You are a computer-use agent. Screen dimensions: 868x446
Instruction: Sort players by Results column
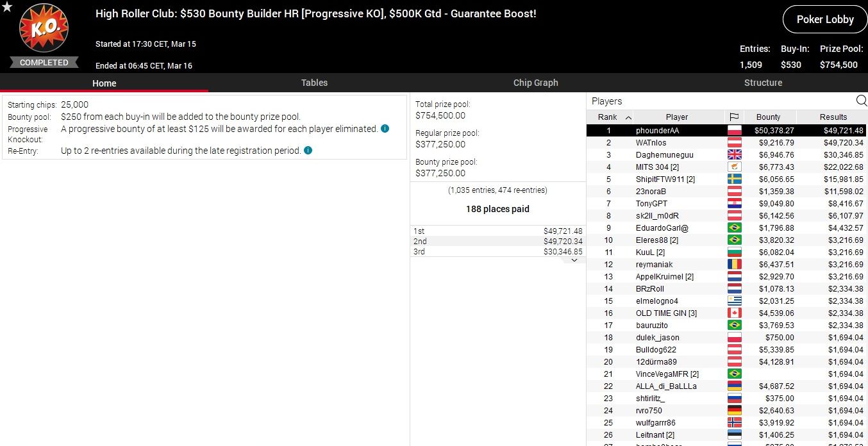click(x=833, y=117)
